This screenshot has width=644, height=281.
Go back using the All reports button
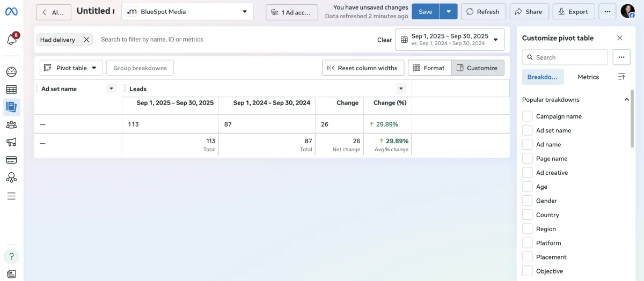[53, 12]
